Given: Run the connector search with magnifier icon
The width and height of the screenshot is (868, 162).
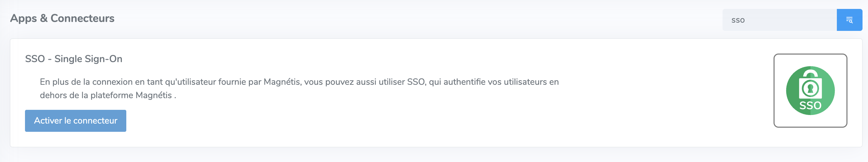Looking at the screenshot, I should tap(849, 20).
